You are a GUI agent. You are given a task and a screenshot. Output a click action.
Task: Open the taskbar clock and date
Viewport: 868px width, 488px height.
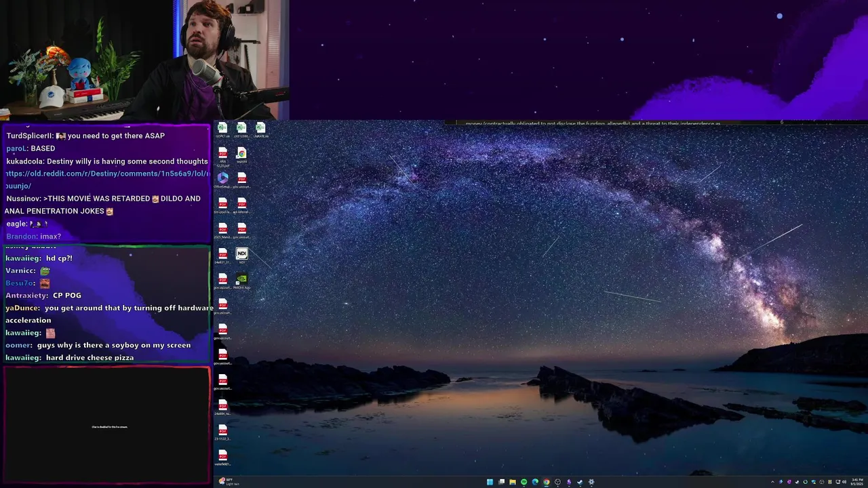point(856,482)
